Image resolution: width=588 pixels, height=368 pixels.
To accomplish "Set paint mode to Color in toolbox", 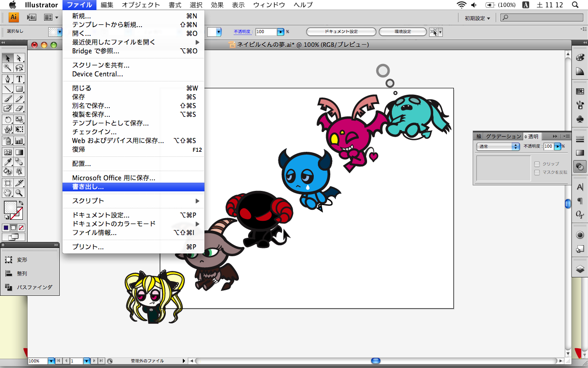I will [x=6, y=228].
